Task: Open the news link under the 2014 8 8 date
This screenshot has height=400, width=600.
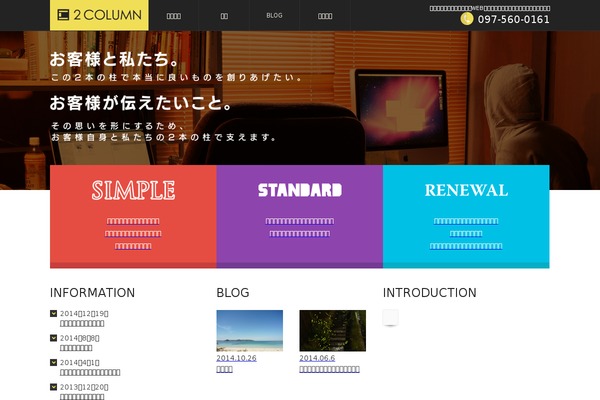Action: coord(76,348)
